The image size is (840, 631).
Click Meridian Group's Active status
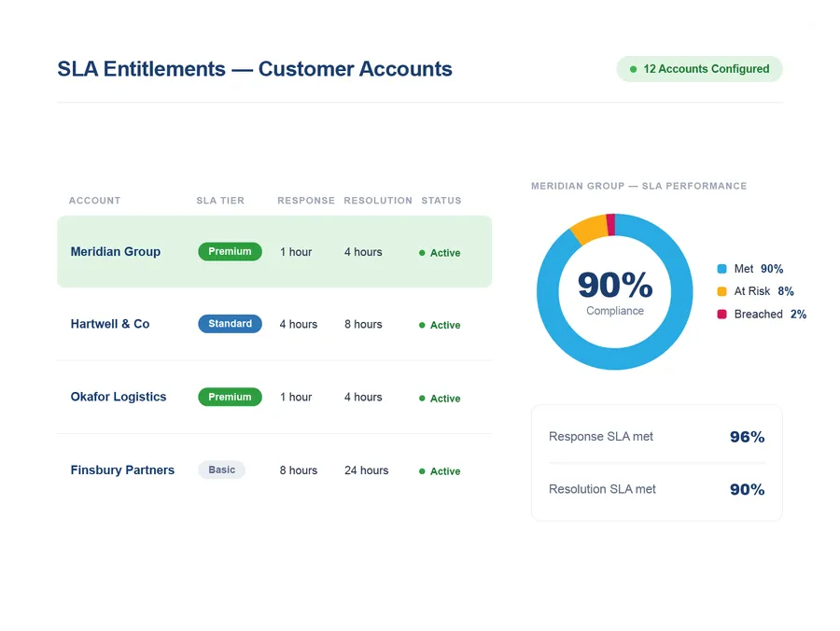click(x=440, y=253)
